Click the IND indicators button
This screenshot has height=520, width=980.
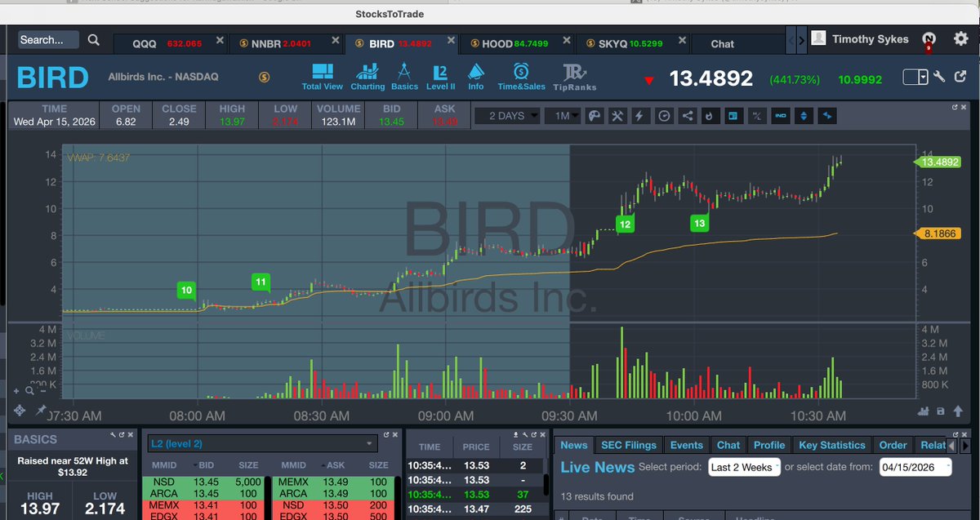[x=781, y=116]
